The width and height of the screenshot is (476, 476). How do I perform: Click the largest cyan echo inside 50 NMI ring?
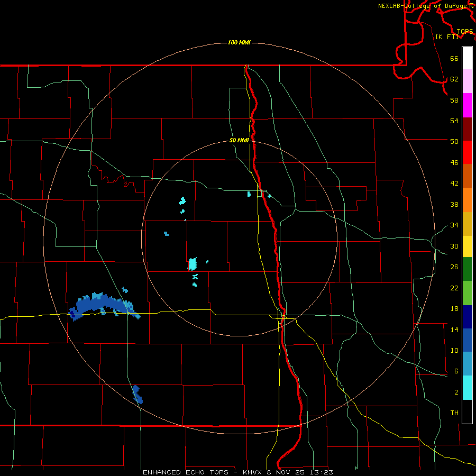click(193, 264)
